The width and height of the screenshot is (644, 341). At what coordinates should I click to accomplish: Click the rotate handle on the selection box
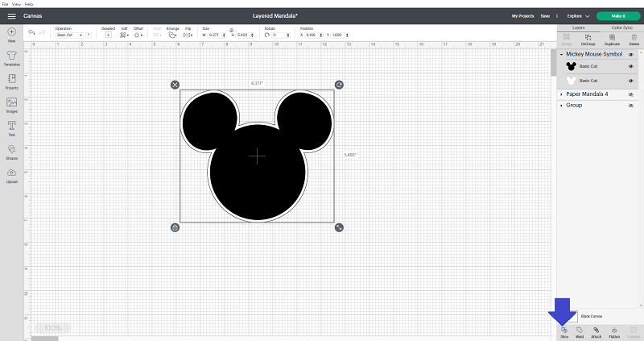pyautogui.click(x=339, y=85)
